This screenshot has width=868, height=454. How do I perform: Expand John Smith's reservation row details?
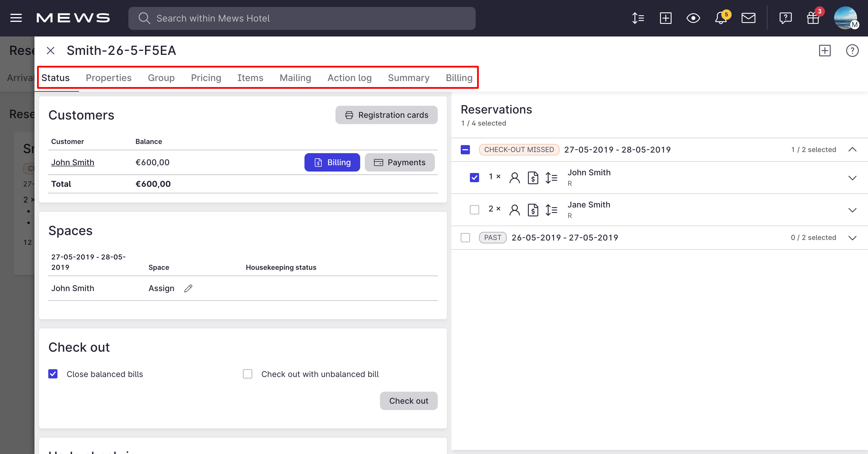tap(852, 178)
